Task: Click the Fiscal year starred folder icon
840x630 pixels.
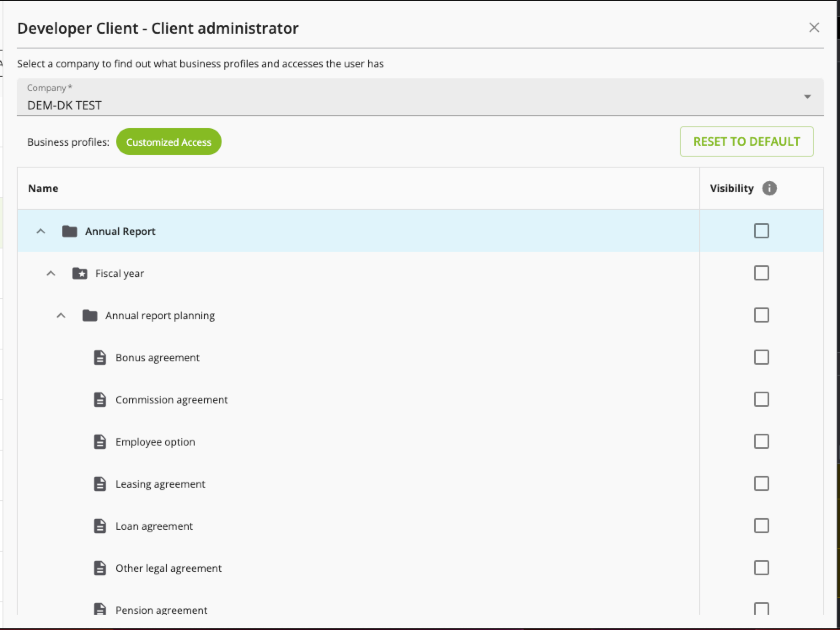Action: (80, 273)
